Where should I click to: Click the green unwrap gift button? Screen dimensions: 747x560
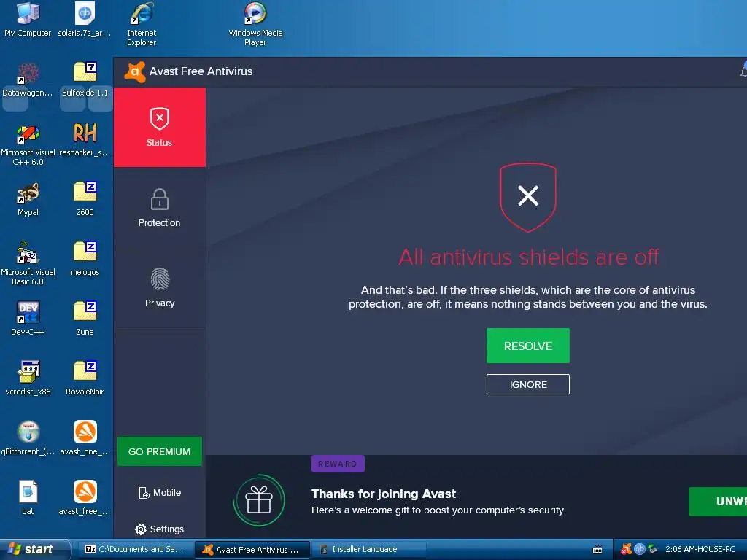click(718, 502)
